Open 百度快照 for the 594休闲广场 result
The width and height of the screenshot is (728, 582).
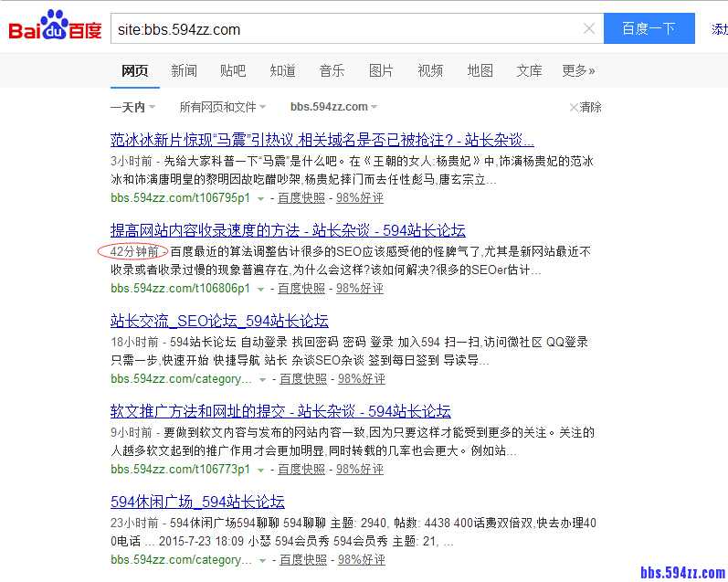(x=303, y=561)
